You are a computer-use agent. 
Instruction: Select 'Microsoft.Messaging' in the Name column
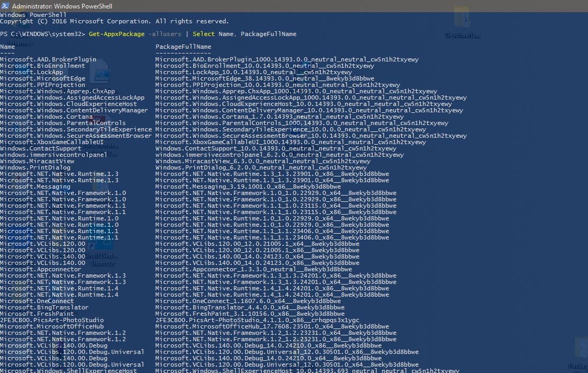[35, 186]
